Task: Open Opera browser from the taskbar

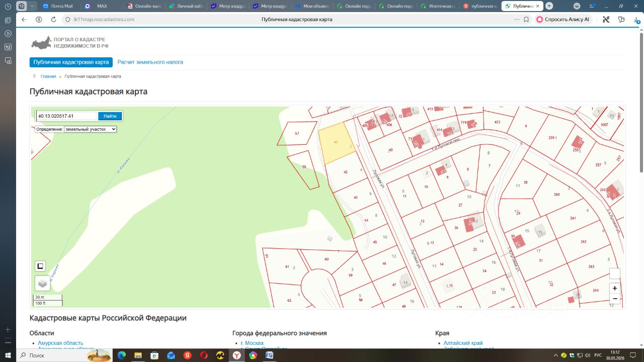Action: tap(204, 355)
